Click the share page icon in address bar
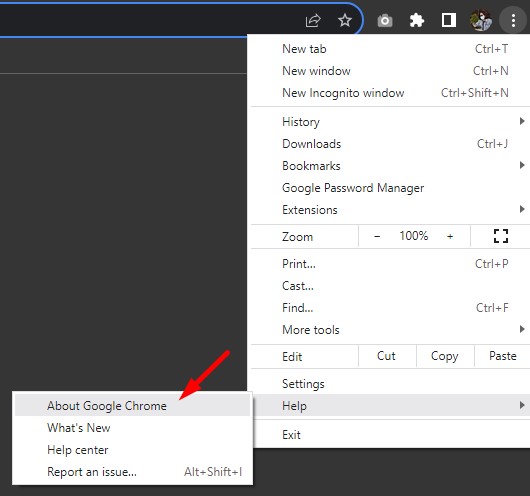Image resolution: width=530 pixels, height=496 pixels. [313, 20]
